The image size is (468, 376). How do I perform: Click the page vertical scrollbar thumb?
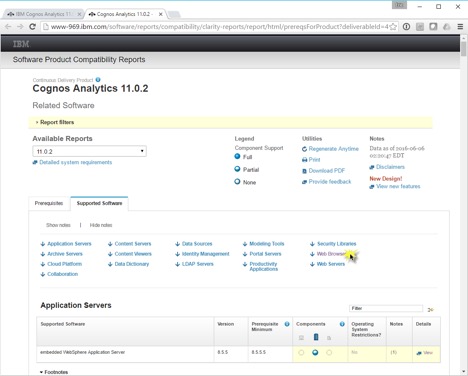coord(464,49)
